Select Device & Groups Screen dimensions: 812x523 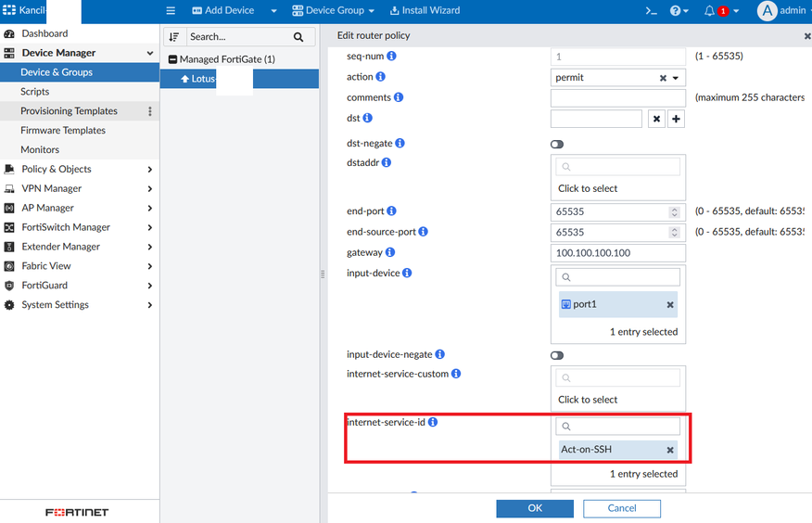point(79,72)
